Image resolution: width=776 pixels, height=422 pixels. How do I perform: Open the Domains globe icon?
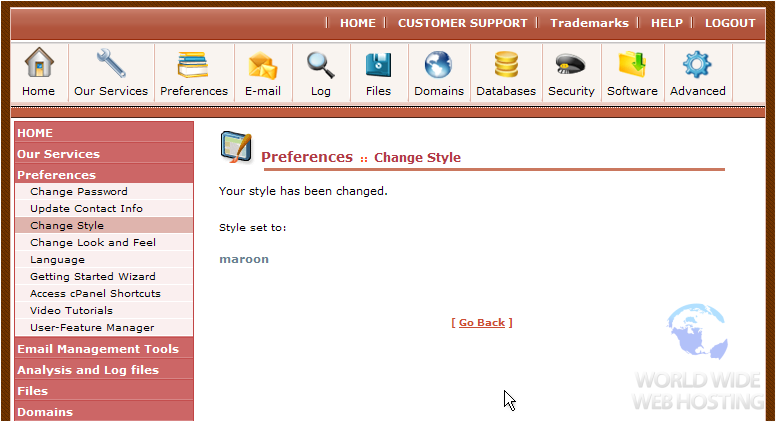(x=438, y=65)
